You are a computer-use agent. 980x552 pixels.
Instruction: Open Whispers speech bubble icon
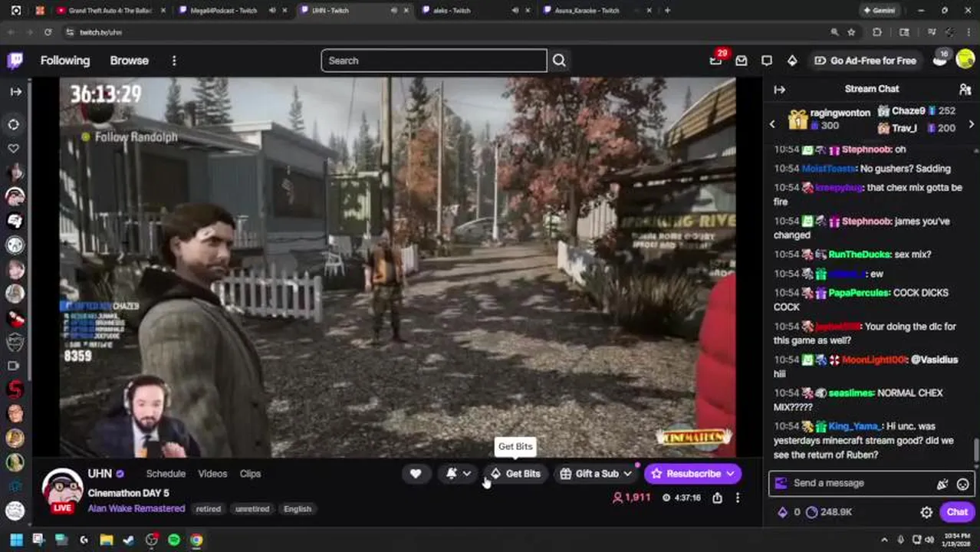767,61
